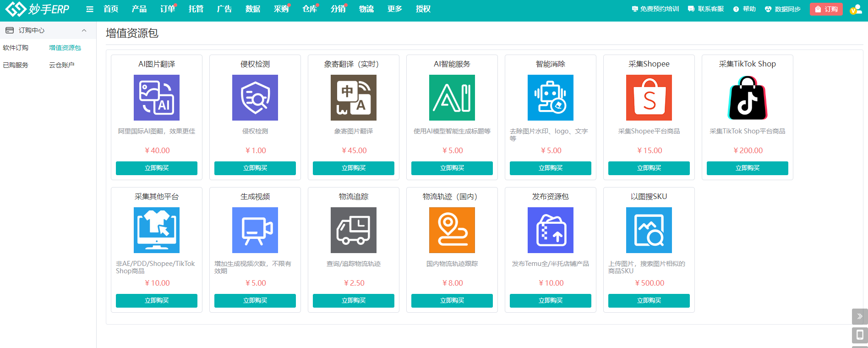The image size is (868, 348).
Task: Click 立即购买 for AI图片翻译
Action: click(x=157, y=168)
